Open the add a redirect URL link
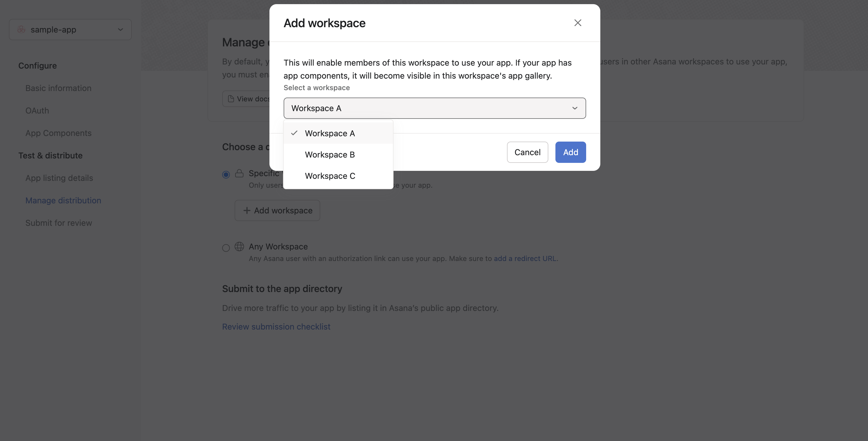This screenshot has height=441, width=868. pos(525,258)
